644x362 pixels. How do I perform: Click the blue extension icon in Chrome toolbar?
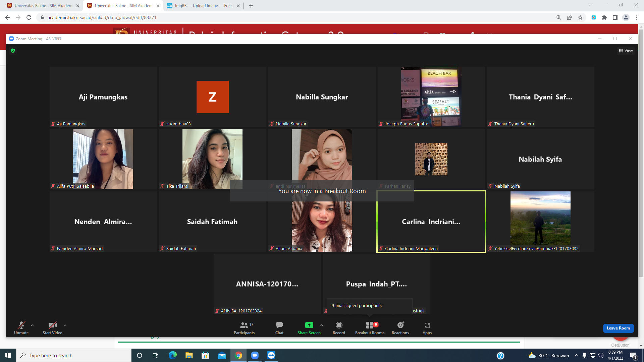(x=594, y=17)
